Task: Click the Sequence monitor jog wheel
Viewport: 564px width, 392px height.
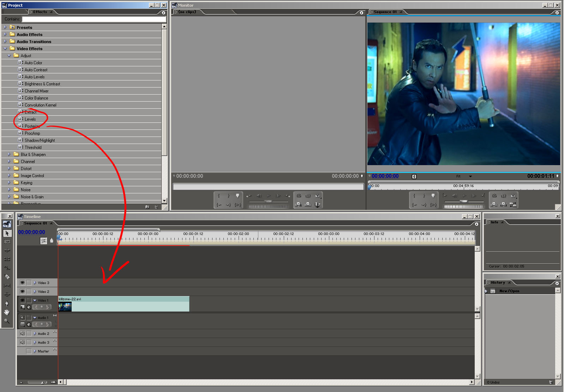Action: (463, 206)
